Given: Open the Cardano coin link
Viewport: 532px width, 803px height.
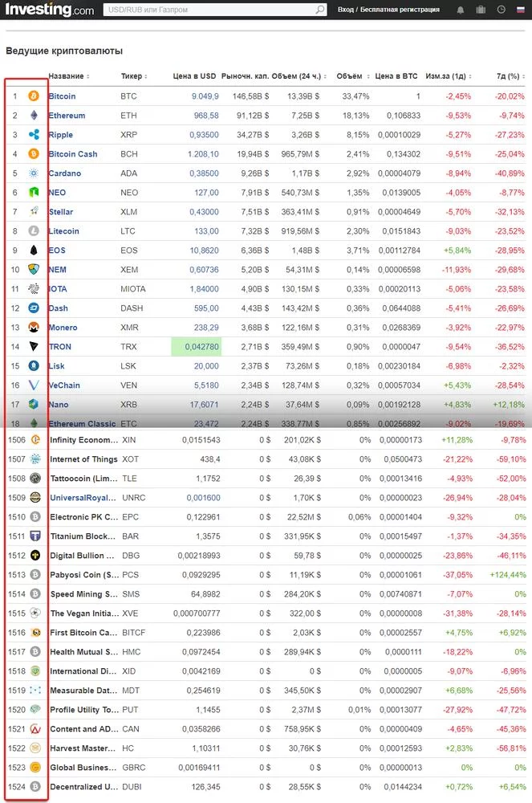Looking at the screenshot, I should [64, 173].
